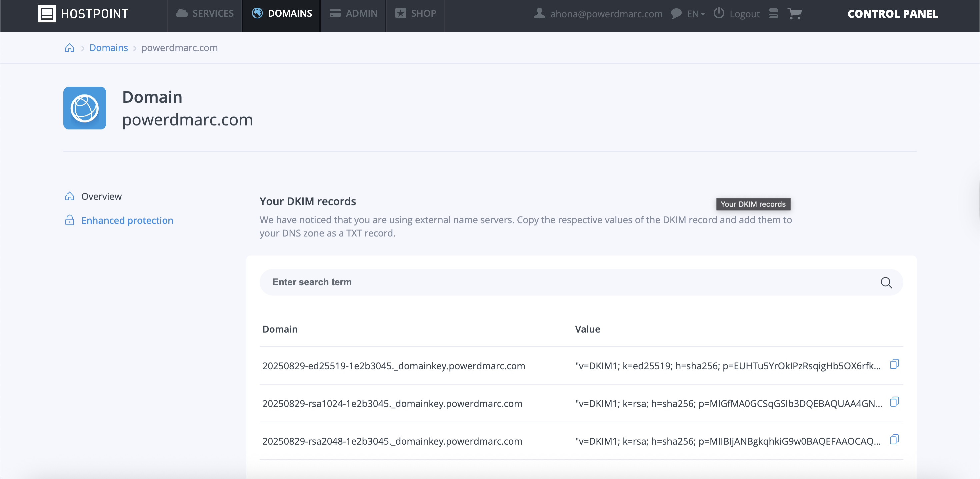Click the search magnifier icon
980x479 pixels.
coord(886,283)
